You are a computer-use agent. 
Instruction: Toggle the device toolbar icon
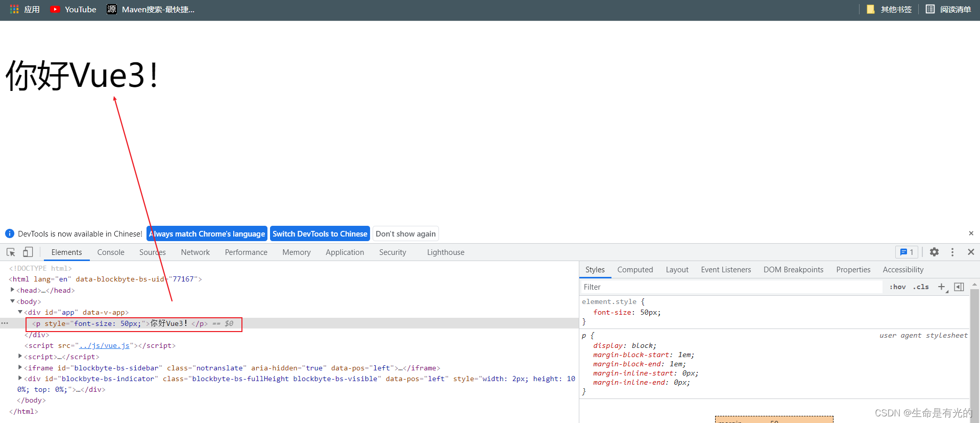(28, 252)
